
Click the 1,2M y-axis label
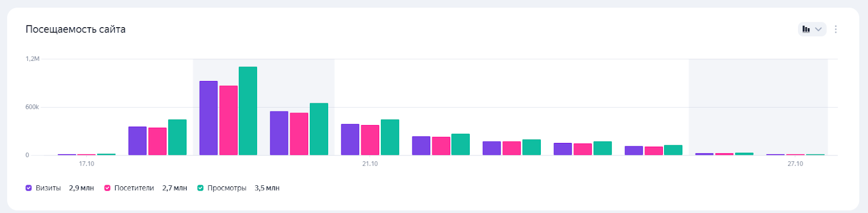tap(33, 59)
